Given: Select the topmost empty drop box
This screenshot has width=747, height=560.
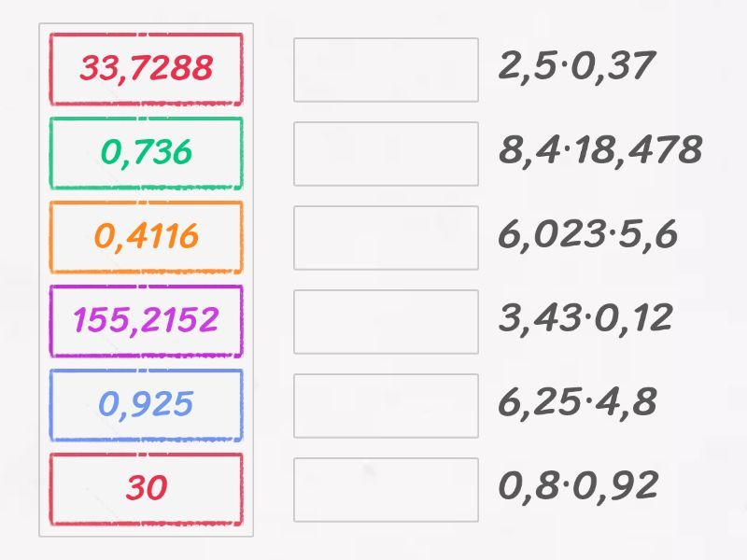Looking at the screenshot, I should point(386,70).
